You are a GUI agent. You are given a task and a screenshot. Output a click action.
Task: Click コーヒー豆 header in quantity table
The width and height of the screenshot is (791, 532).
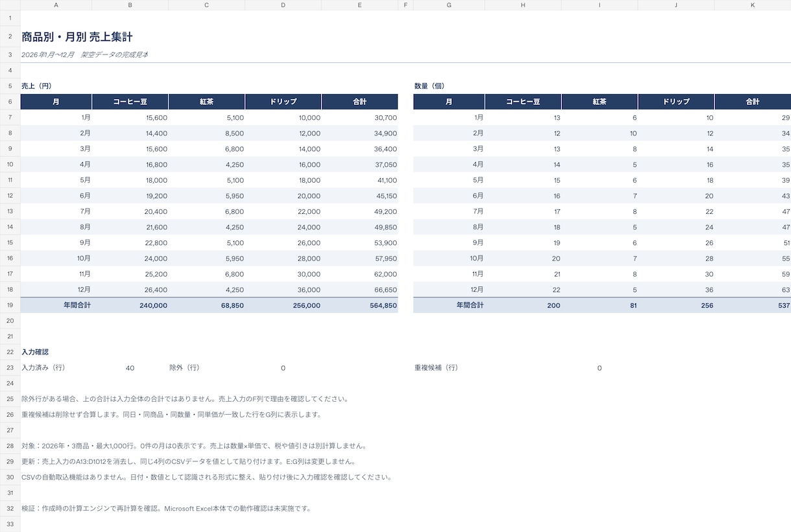(523, 102)
